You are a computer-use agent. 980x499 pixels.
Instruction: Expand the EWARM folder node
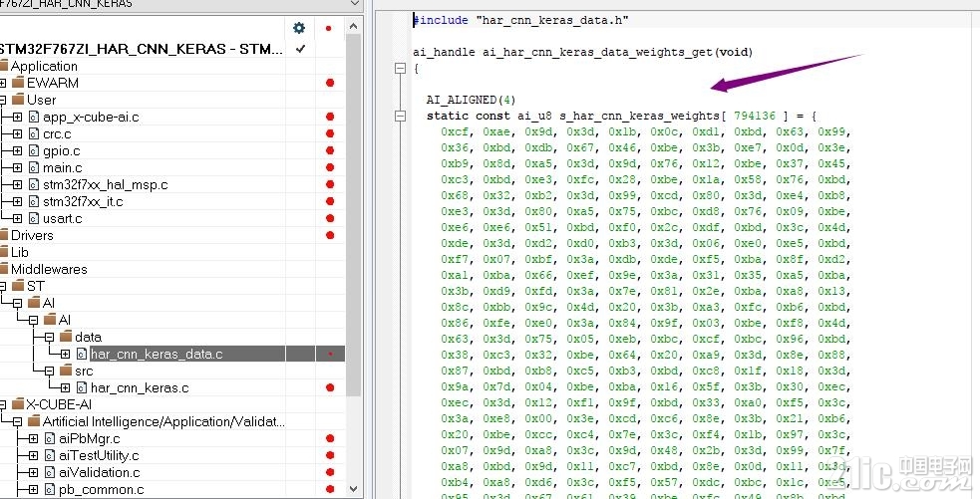(x=2, y=83)
